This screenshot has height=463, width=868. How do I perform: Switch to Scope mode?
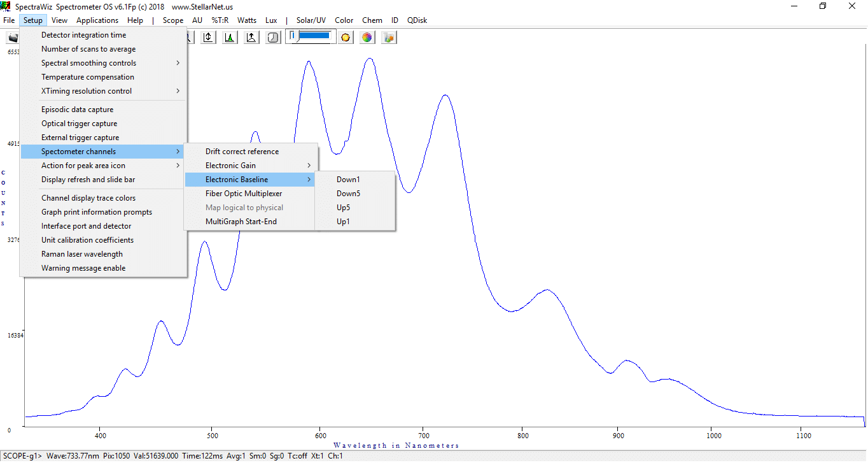pyautogui.click(x=173, y=20)
